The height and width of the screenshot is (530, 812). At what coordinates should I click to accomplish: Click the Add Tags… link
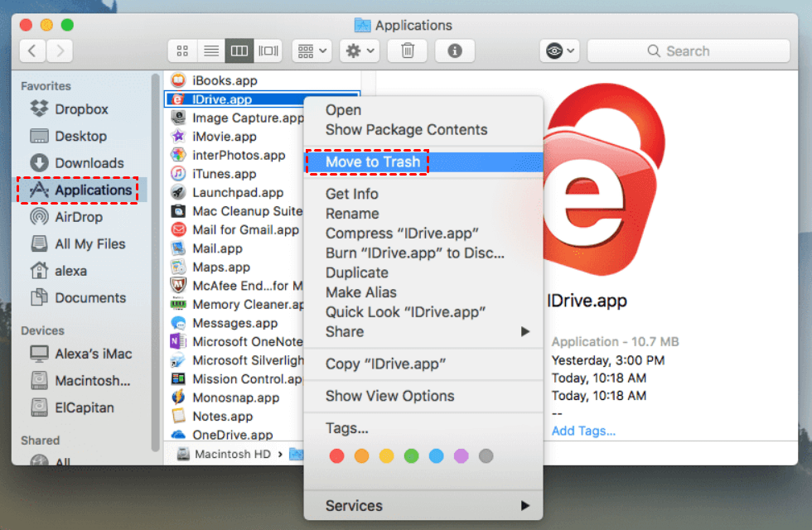(583, 431)
